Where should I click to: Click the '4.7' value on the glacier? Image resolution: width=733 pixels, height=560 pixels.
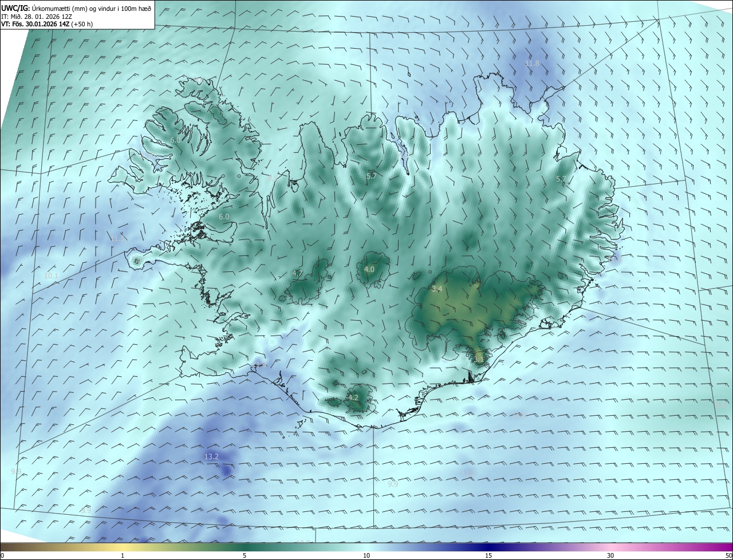coord(297,274)
